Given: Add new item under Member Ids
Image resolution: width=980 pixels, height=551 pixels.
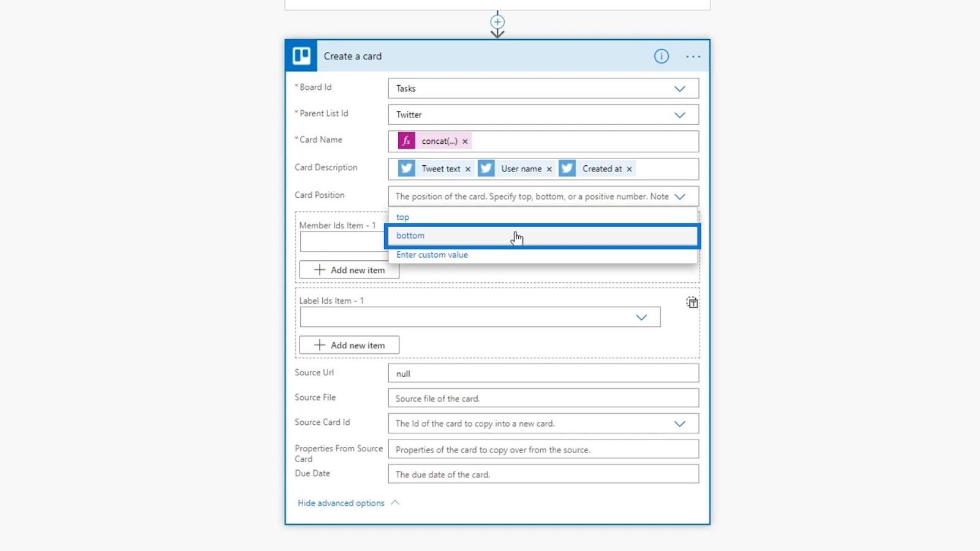Looking at the screenshot, I should point(349,270).
